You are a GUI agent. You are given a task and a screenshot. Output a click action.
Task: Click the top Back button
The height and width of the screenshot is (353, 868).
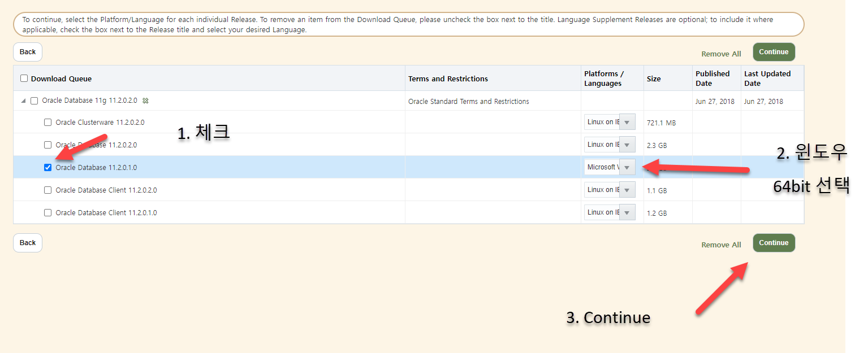28,52
